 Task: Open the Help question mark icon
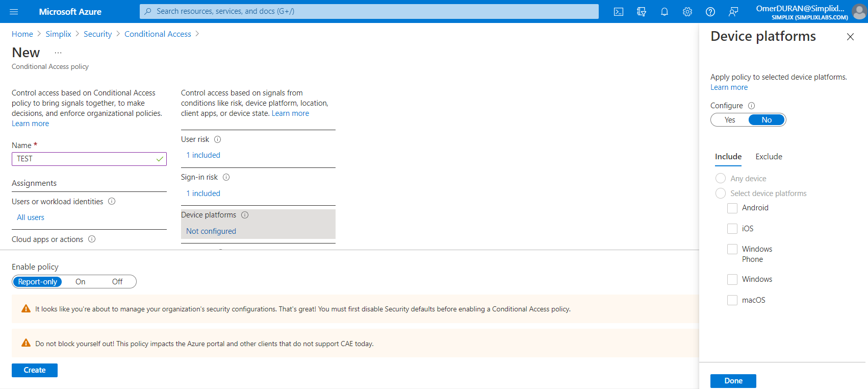click(710, 11)
